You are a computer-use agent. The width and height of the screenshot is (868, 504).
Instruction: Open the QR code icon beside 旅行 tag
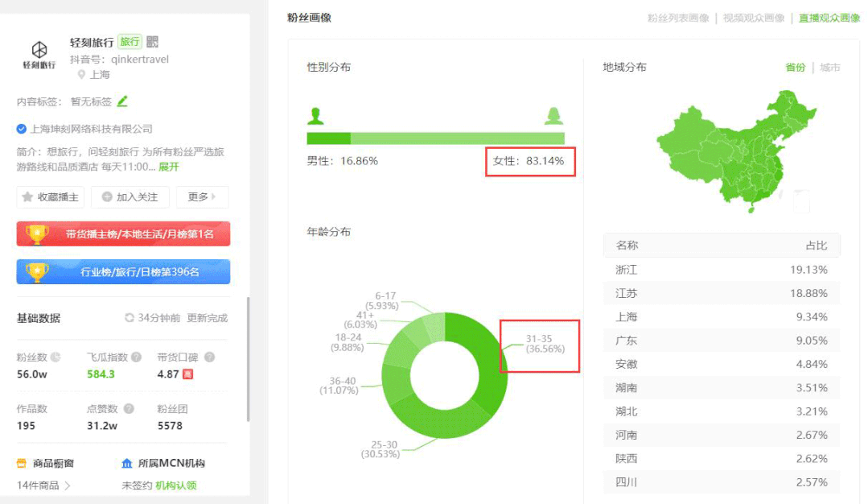(152, 42)
